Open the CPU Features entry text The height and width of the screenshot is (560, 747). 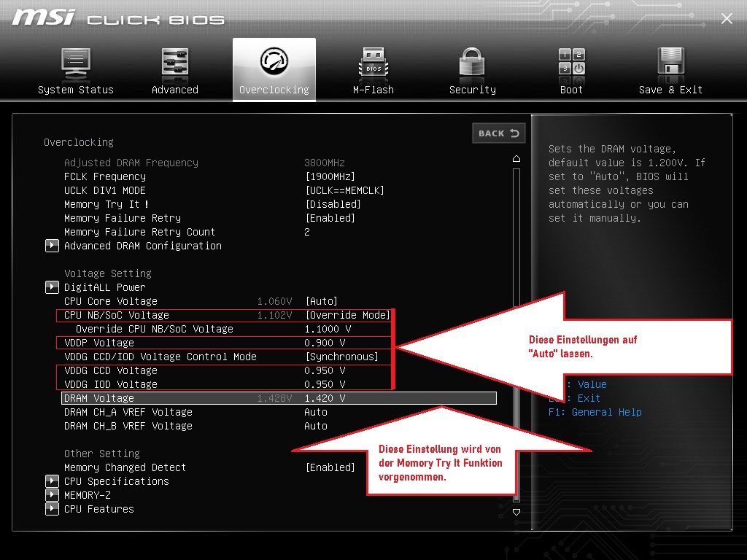(x=99, y=508)
